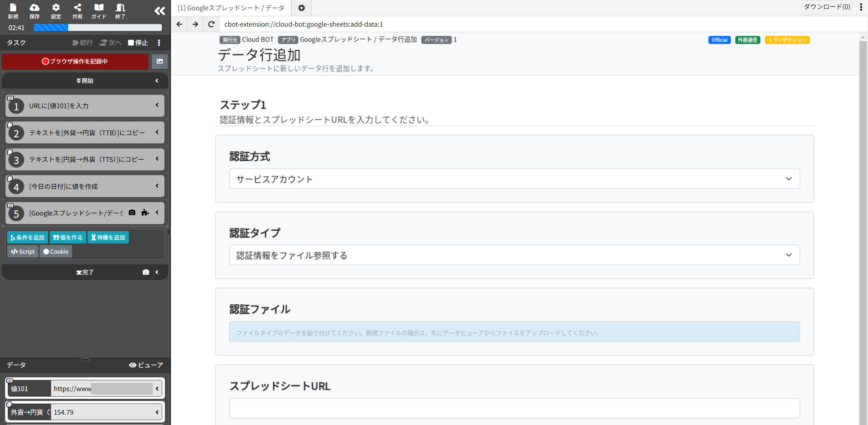Stop the ブラウザ操作を記録中 recording toggle
The height and width of the screenshot is (425, 868).
pyautogui.click(x=75, y=61)
